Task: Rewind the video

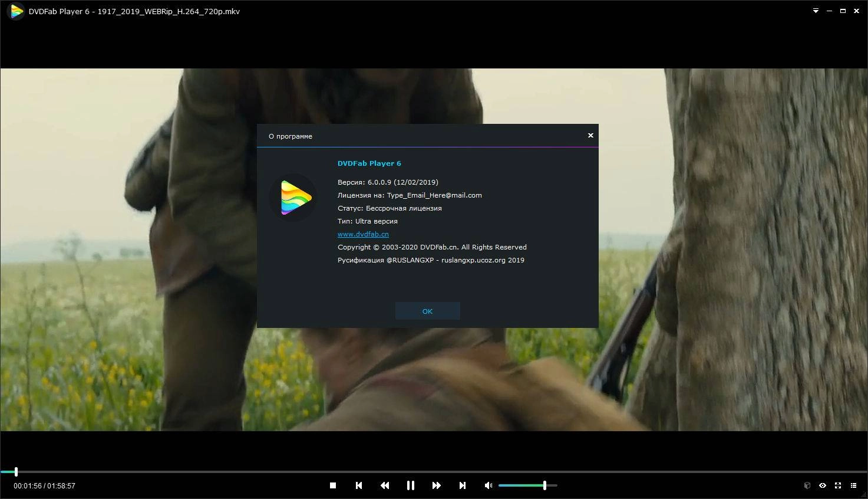Action: pyautogui.click(x=385, y=485)
